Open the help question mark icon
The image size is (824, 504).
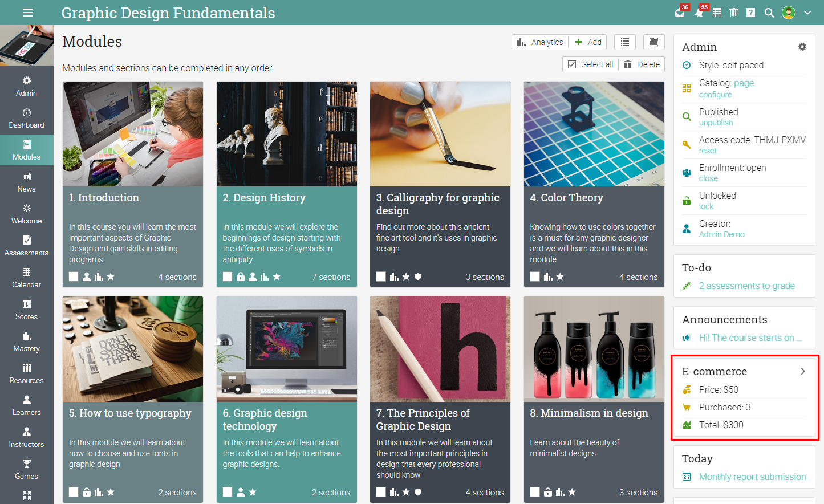(751, 13)
